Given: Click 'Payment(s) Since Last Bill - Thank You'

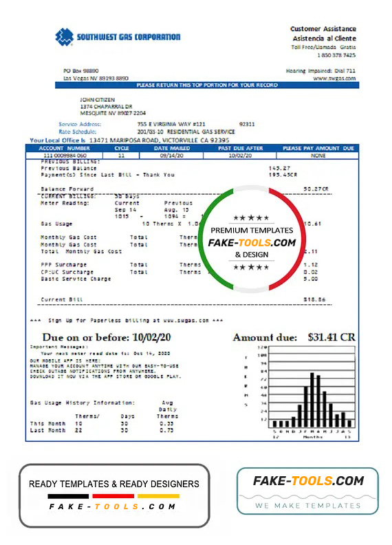Looking at the screenshot, I should (107, 175).
